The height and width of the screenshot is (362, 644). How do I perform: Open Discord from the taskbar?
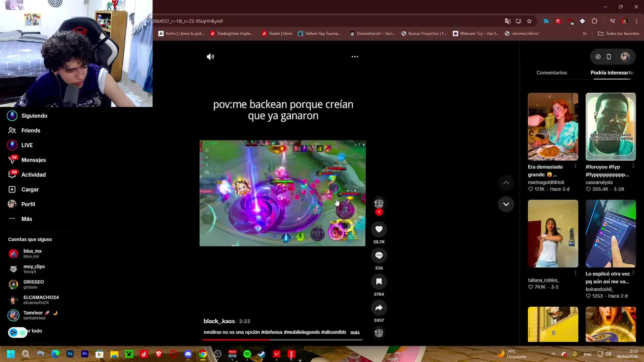[x=188, y=354]
